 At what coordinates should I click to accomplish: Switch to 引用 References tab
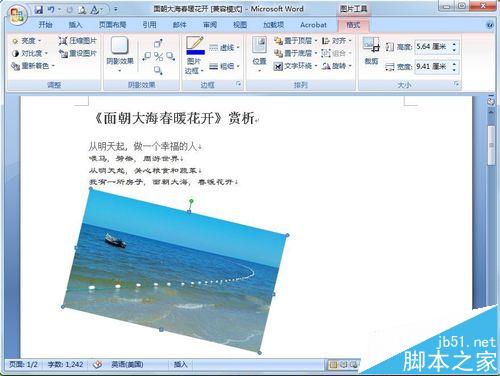(x=149, y=25)
